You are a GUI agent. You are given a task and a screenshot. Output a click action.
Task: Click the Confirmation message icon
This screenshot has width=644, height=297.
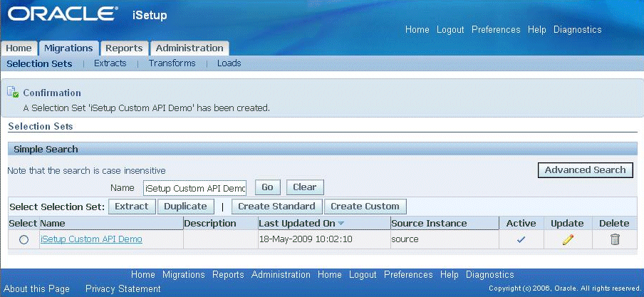tap(13, 92)
